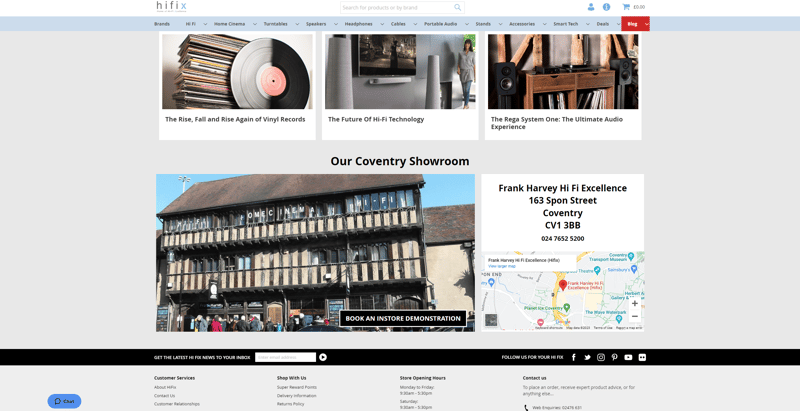
Task: Click the phone icon near Web Enquiries
Action: [526, 408]
